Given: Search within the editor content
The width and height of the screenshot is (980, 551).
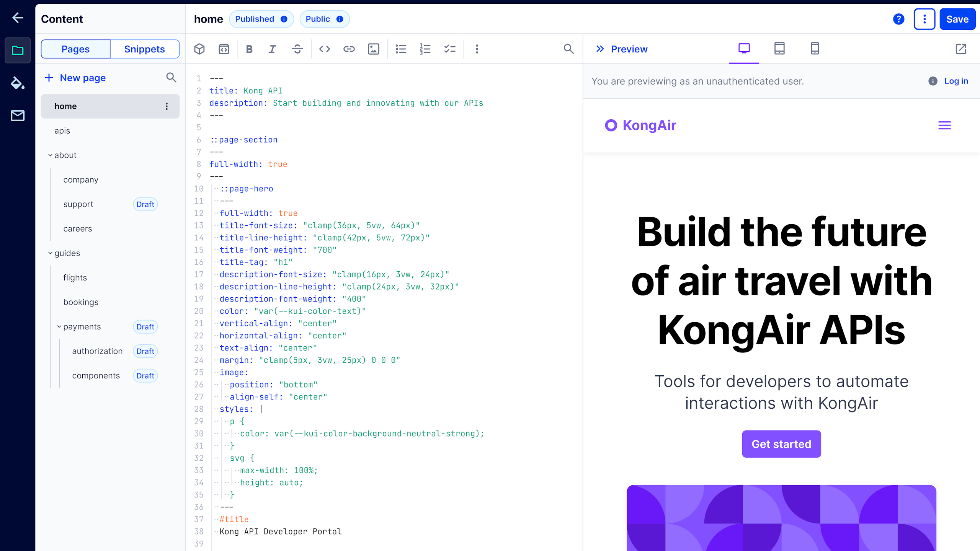Looking at the screenshot, I should 569,49.
